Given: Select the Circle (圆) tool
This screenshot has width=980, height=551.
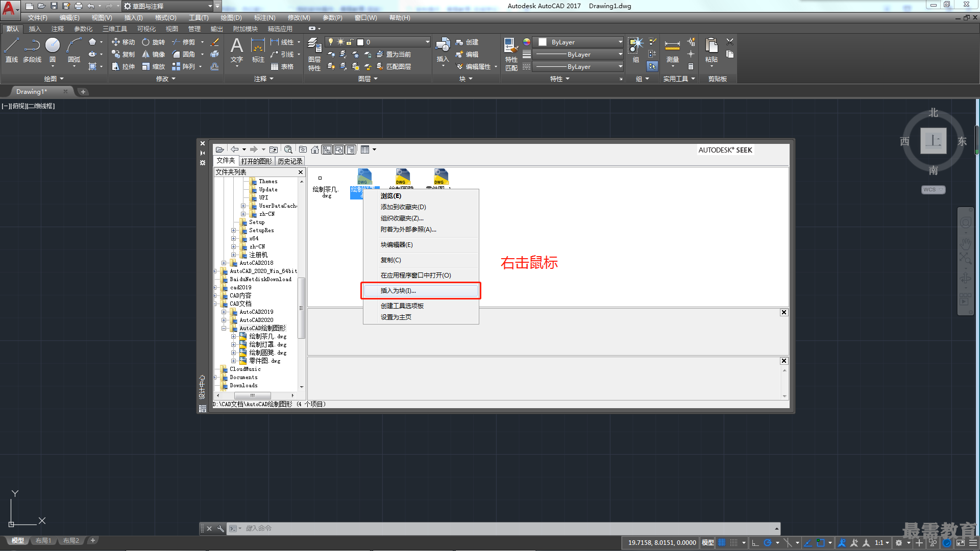Looking at the screenshot, I should pos(53,50).
